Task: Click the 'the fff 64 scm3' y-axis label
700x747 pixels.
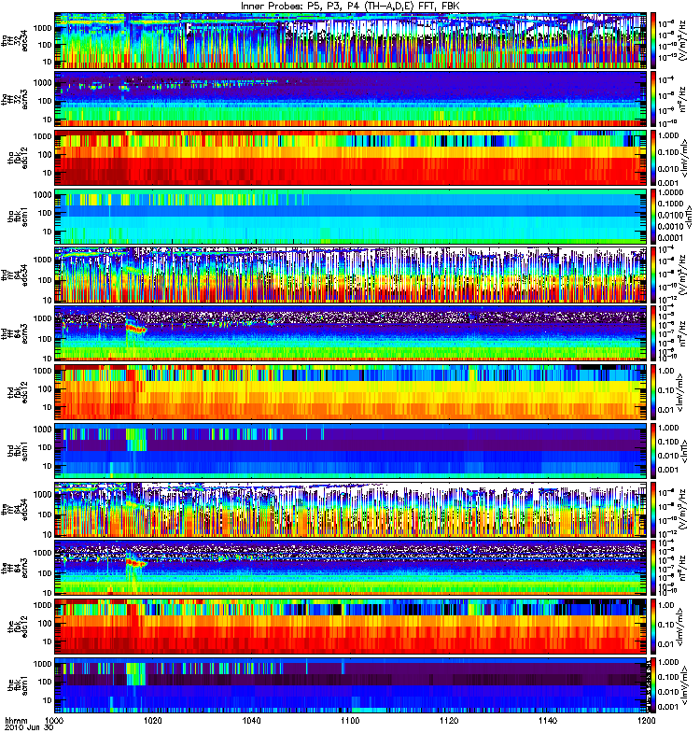Action: click(15, 568)
